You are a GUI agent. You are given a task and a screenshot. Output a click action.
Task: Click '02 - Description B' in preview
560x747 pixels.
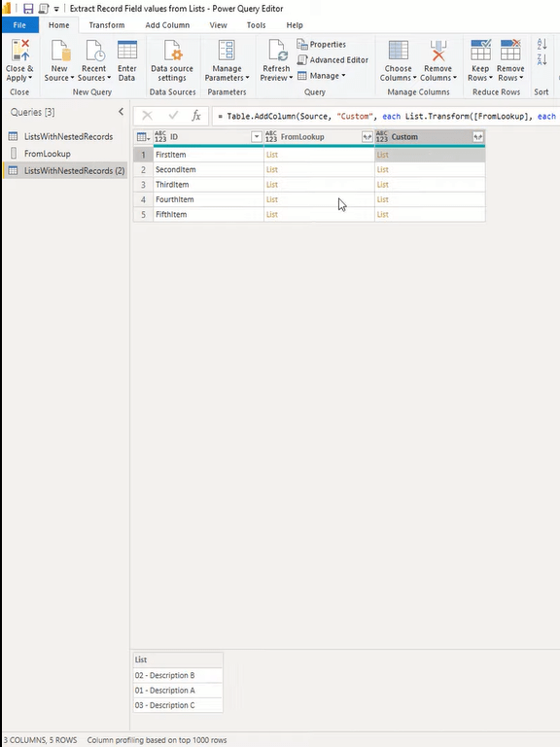pos(178,676)
